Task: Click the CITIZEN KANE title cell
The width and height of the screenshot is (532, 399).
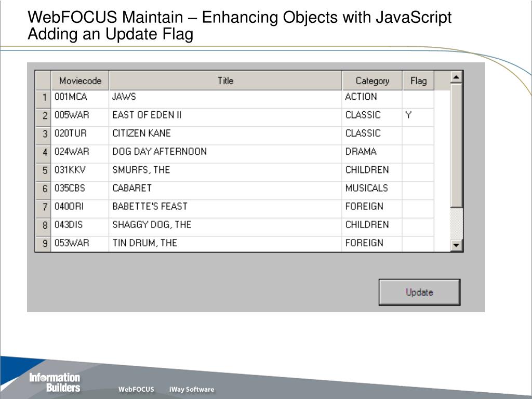Action: coord(225,136)
